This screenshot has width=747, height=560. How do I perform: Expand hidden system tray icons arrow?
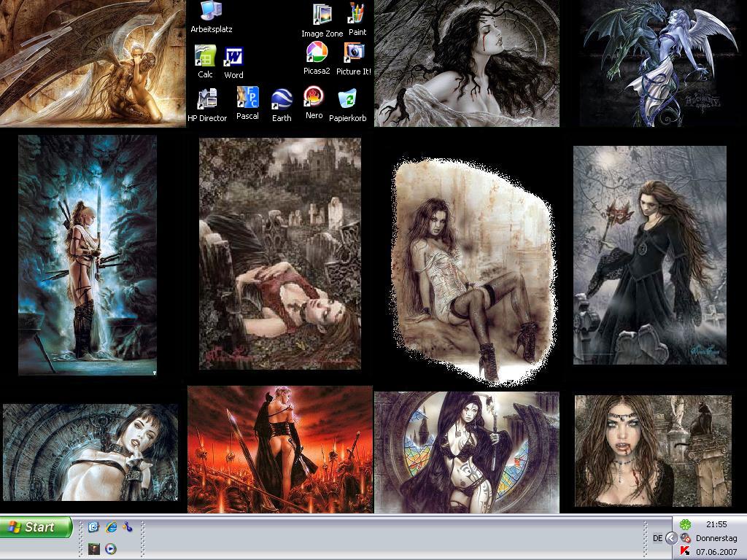tap(671, 538)
